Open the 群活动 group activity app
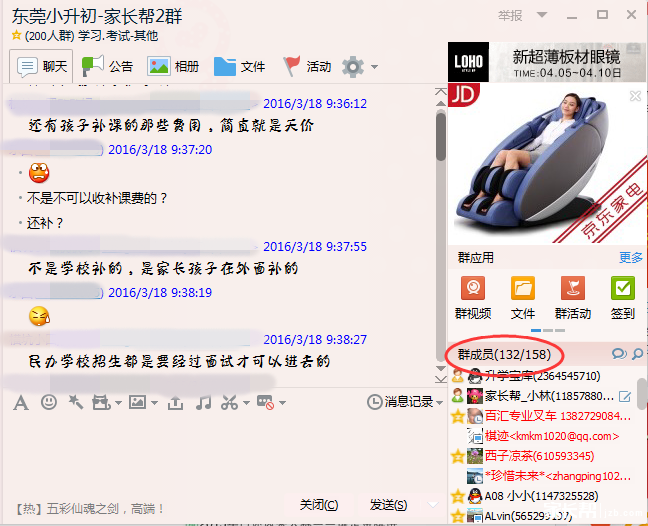The image size is (648, 526). [x=573, y=298]
